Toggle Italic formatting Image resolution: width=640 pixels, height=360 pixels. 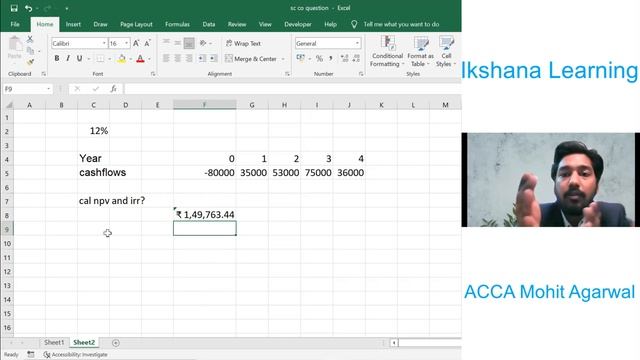[x=68, y=58]
